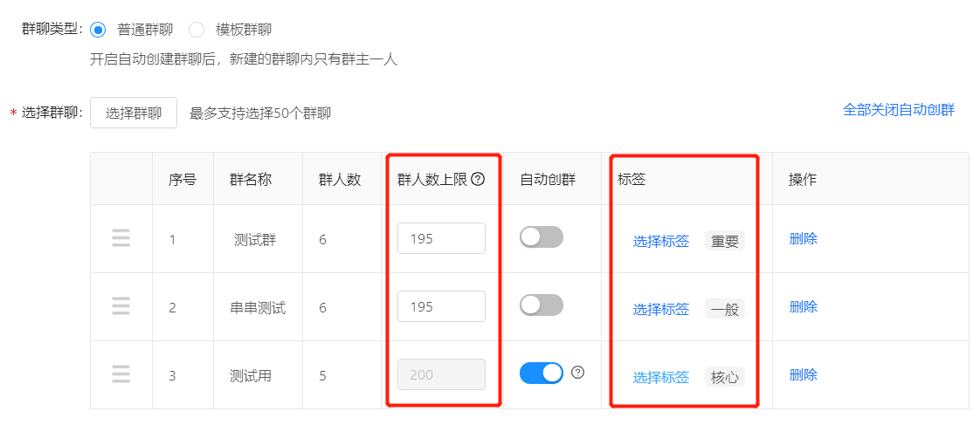Focus the 群人数上限 field for 串串测试
Screen dimensions: 980x425
pos(441,306)
